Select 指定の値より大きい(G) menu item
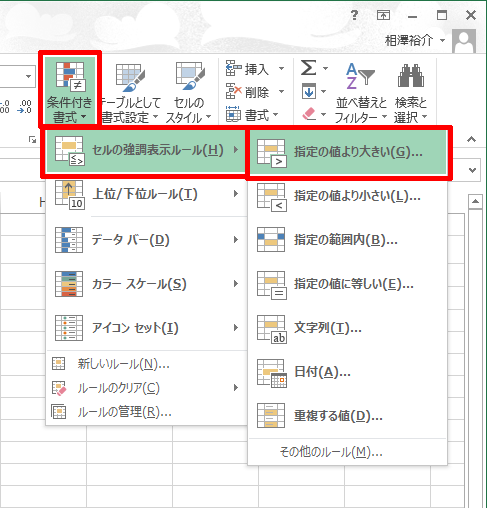 point(349,152)
